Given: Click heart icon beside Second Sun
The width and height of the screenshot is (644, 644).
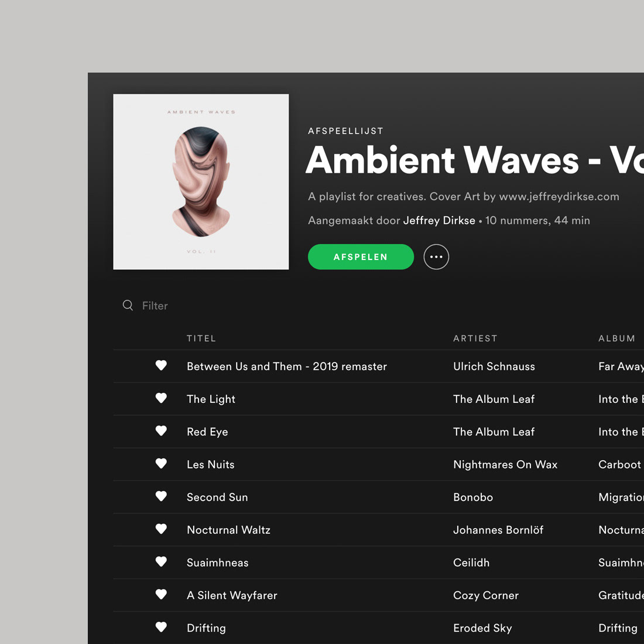Looking at the screenshot, I should (161, 496).
